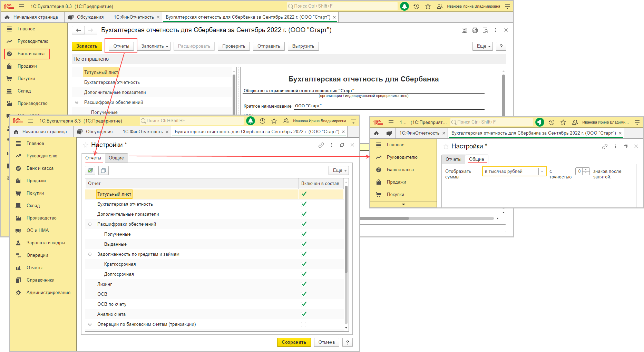Toggle ОСВ по счету included checkbox

pos(304,304)
